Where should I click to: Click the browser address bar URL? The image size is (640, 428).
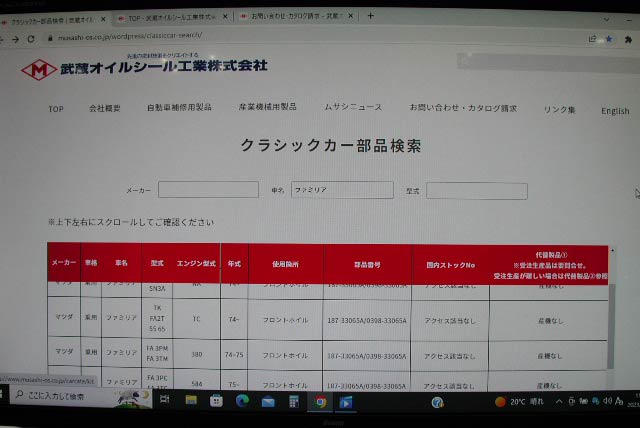click(130, 36)
